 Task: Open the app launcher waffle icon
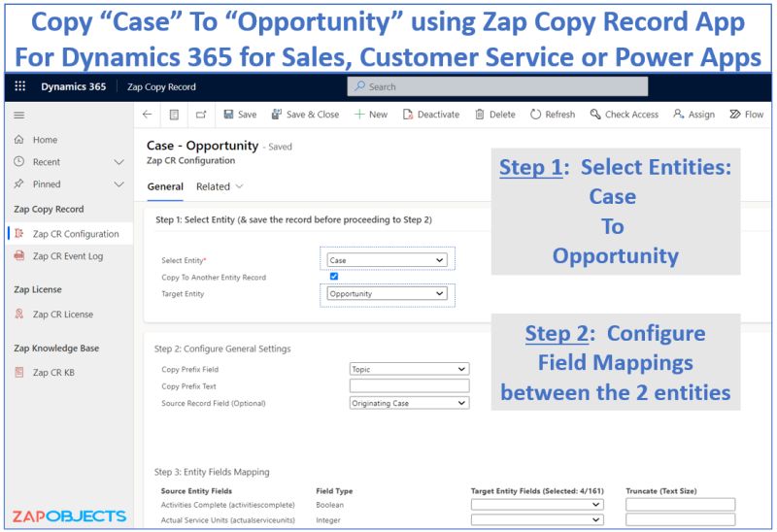click(x=19, y=86)
